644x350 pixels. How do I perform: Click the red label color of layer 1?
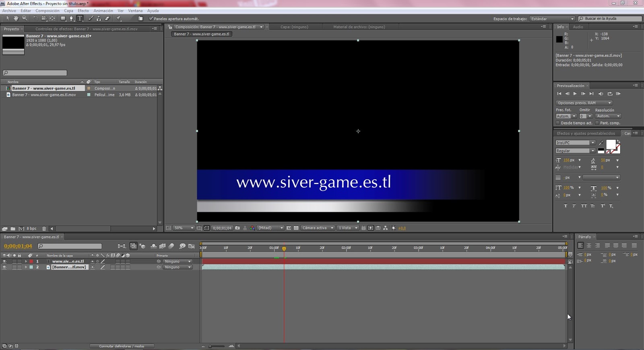(x=31, y=261)
